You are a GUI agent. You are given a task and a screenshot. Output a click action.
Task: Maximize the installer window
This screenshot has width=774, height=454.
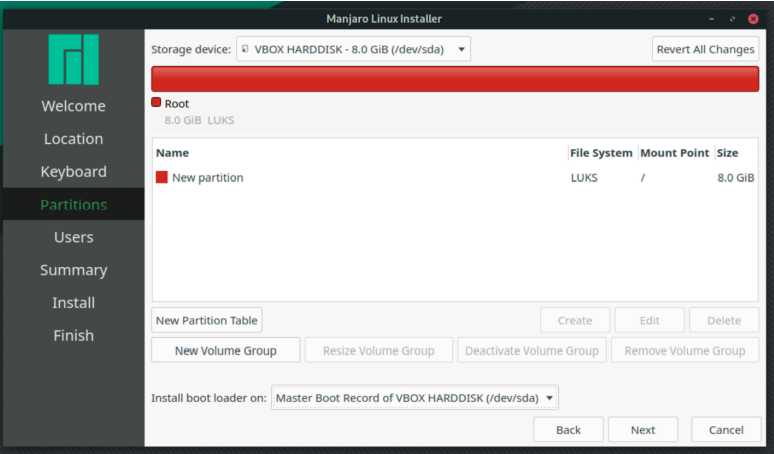(733, 19)
